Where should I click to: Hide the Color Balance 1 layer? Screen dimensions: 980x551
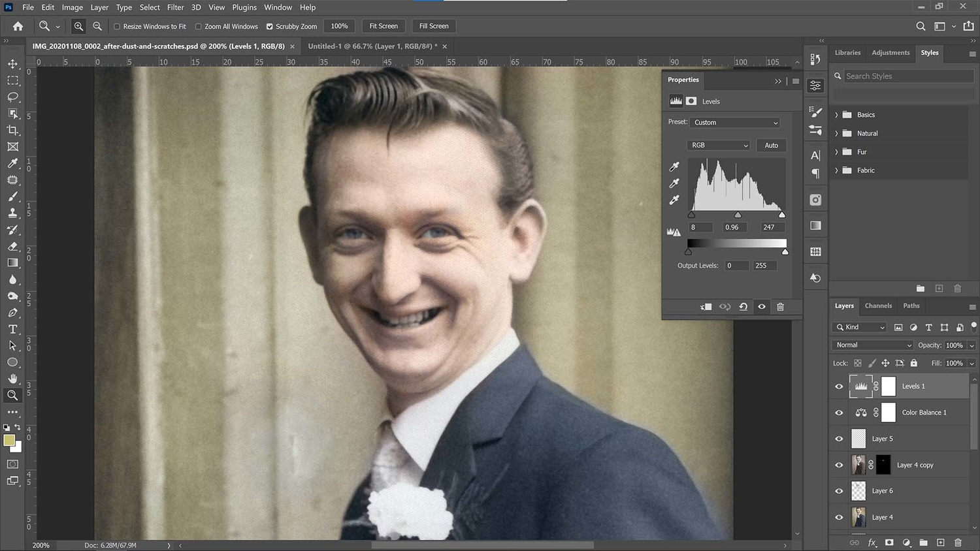839,412
